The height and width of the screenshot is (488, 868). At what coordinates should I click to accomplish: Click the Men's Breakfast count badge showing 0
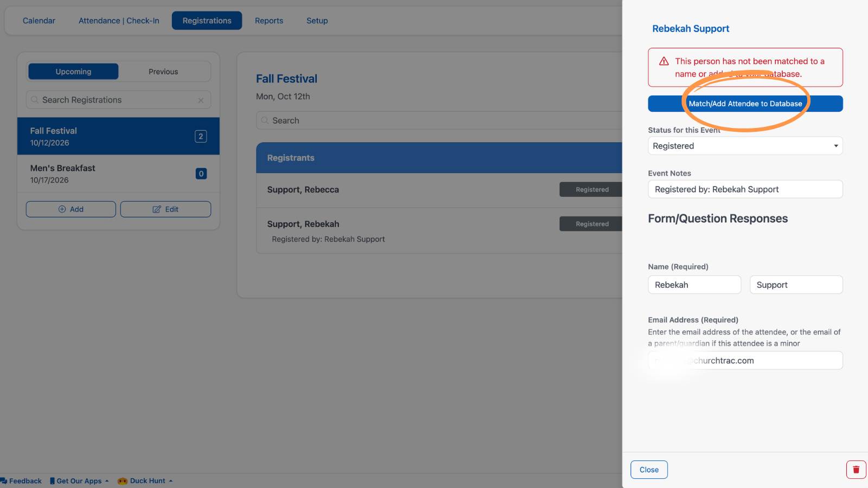[201, 174]
